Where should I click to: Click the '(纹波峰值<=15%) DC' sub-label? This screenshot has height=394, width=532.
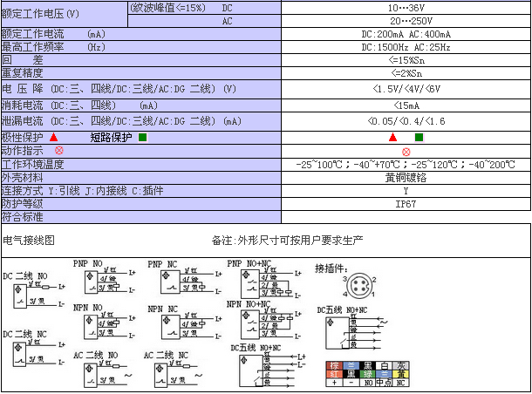(182, 8)
